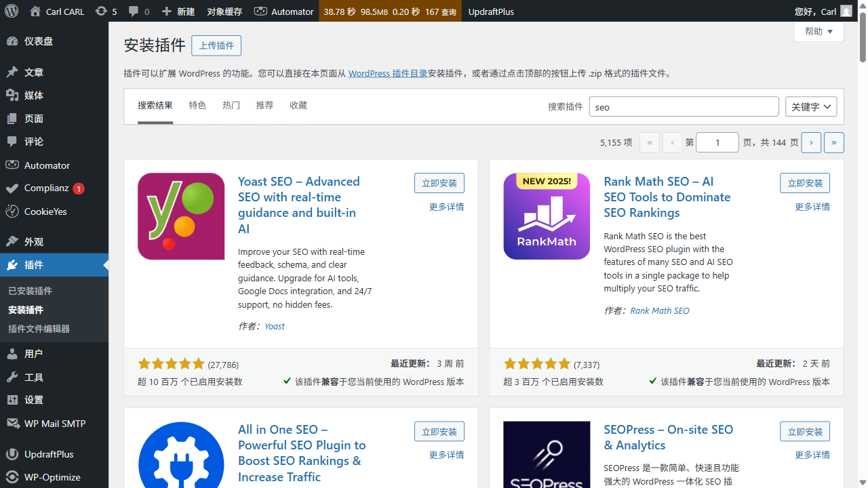Open the 关键字 search filter dropdown
868x488 pixels.
tap(811, 106)
